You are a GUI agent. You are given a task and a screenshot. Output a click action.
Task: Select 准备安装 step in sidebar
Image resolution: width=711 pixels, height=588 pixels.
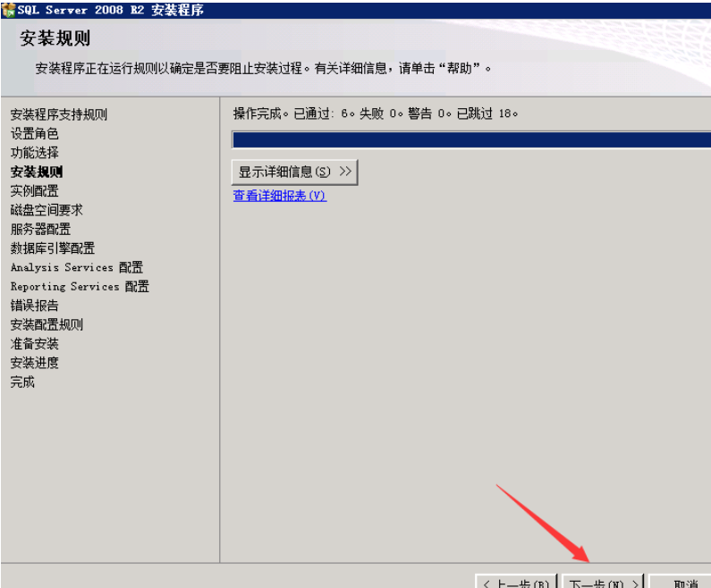(35, 344)
